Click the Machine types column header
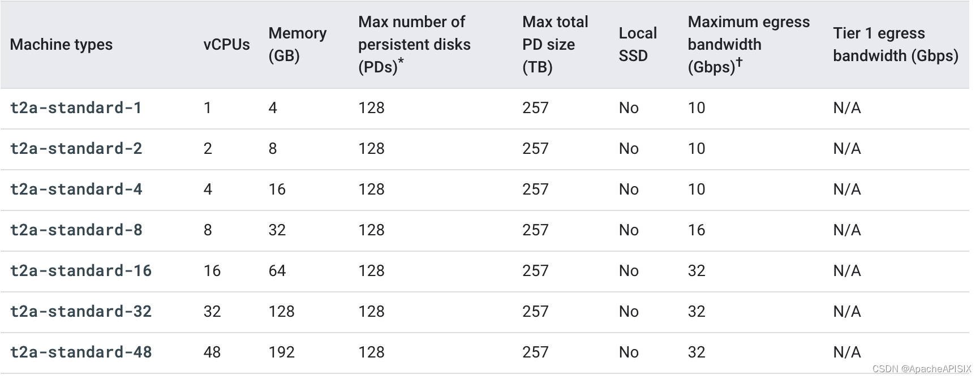The height and width of the screenshot is (379, 980). tap(61, 44)
